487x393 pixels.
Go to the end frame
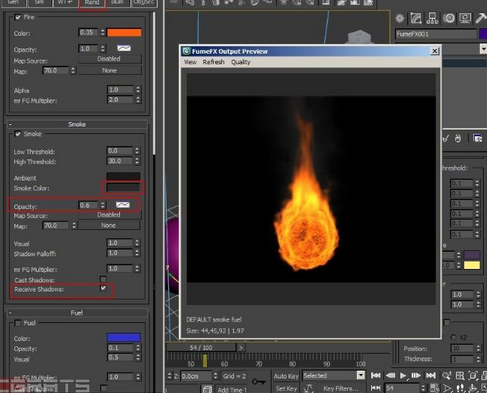click(431, 376)
